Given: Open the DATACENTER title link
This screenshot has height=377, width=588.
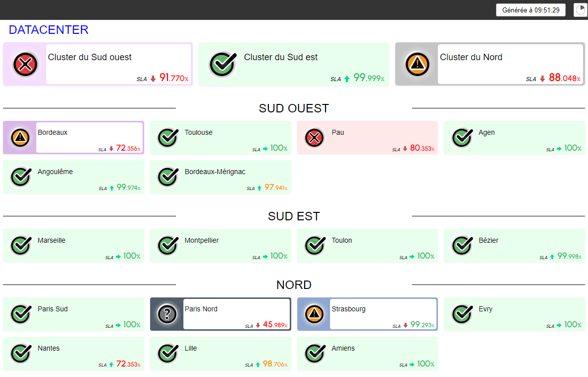Looking at the screenshot, I should point(49,30).
